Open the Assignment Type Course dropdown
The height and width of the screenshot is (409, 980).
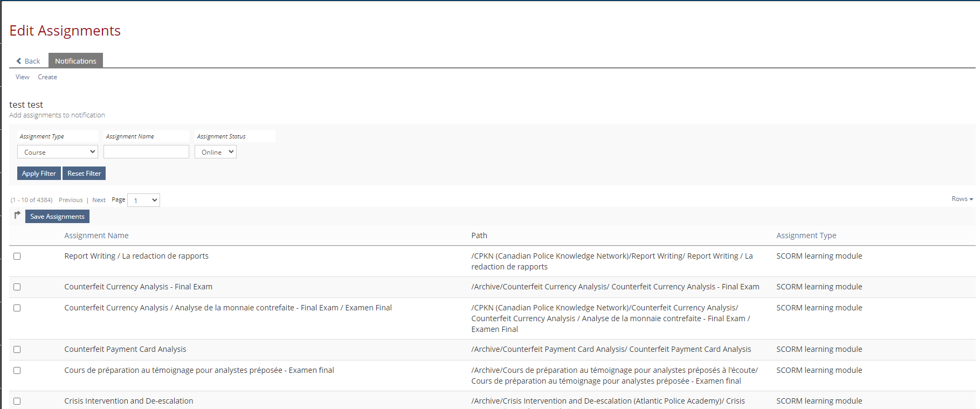pyautogui.click(x=57, y=152)
